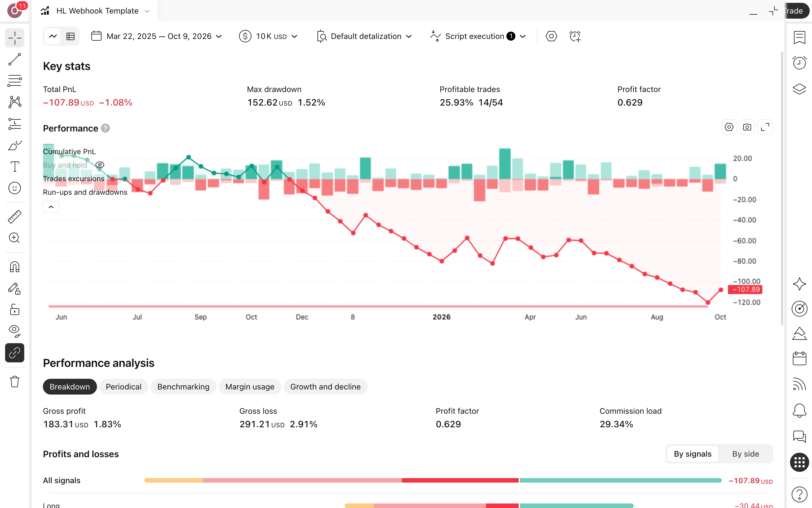Open the notifications bell
The height and width of the screenshot is (508, 812).
pos(799,411)
